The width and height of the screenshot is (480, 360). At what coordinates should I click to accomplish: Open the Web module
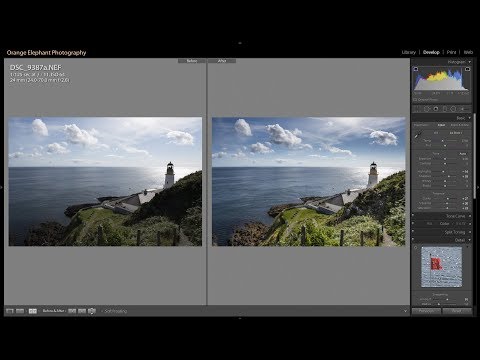tap(468, 52)
